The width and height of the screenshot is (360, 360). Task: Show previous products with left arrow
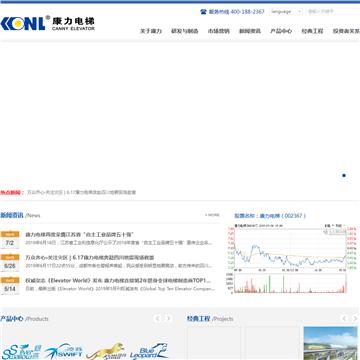tap(158, 318)
